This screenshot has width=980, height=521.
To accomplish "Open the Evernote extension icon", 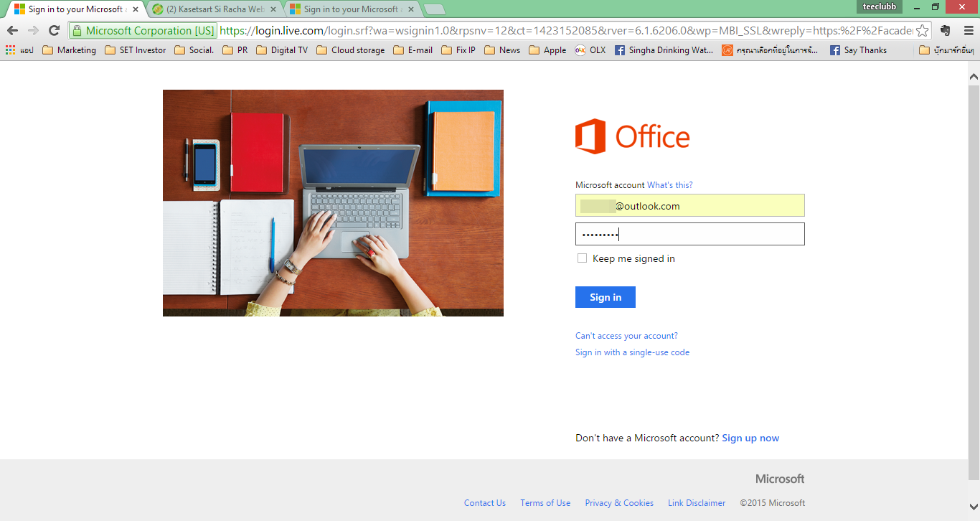I will coord(946,31).
